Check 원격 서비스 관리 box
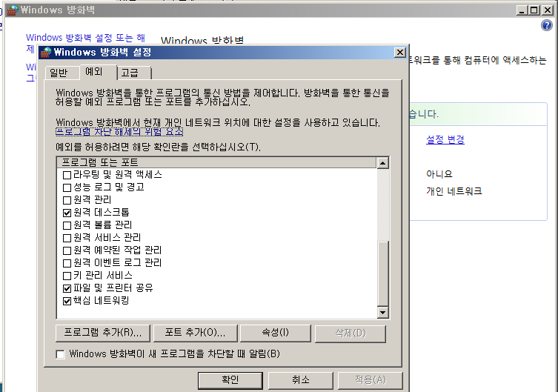The width and height of the screenshot is (558, 392). 67,238
